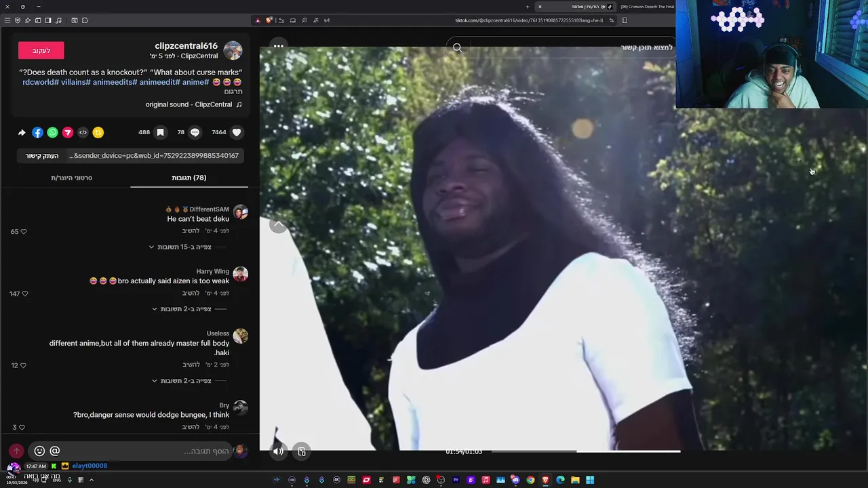Open Windows Start menu on taskbar

pyautogui.click(x=590, y=480)
